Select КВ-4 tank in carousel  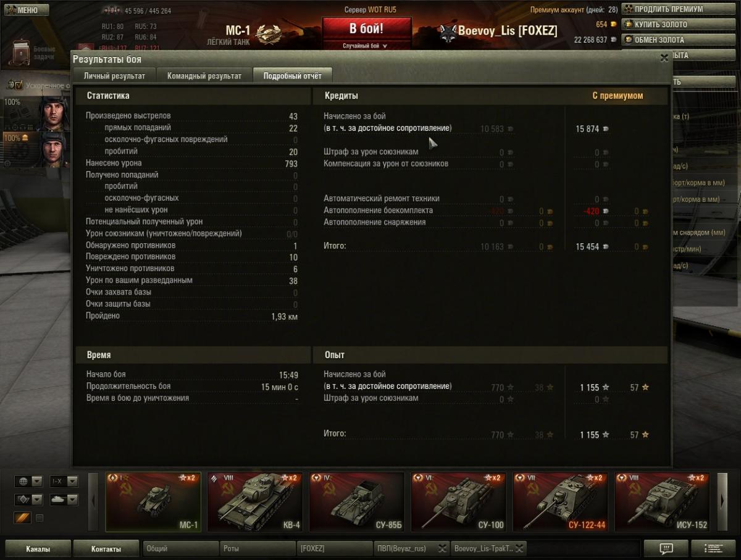coord(255,502)
